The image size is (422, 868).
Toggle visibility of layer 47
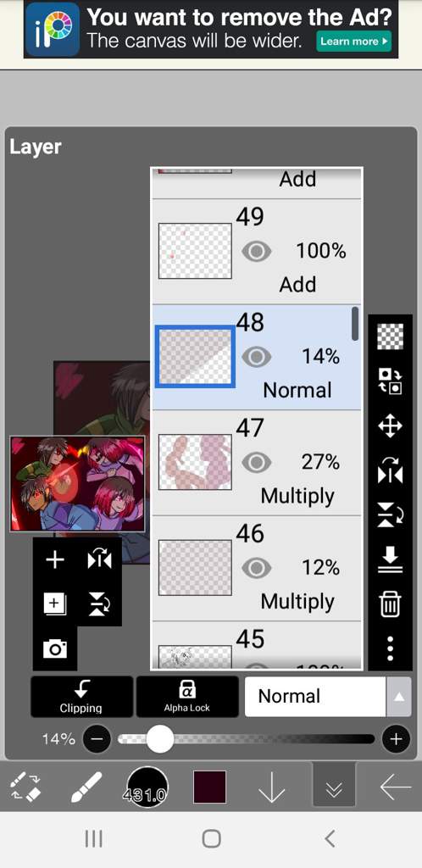click(x=257, y=462)
